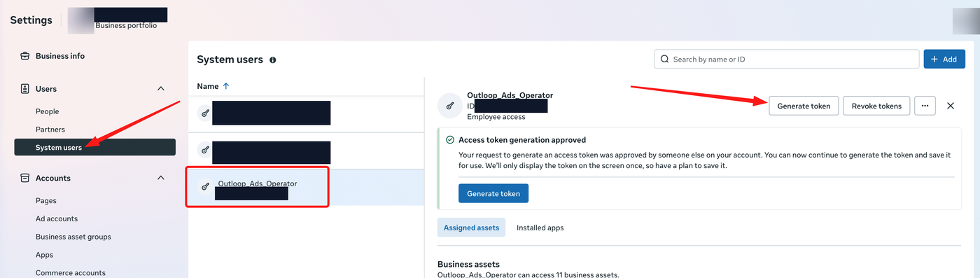Select Outloop_Ads_Operator row in list
The height and width of the screenshot is (278, 980).
[307, 188]
